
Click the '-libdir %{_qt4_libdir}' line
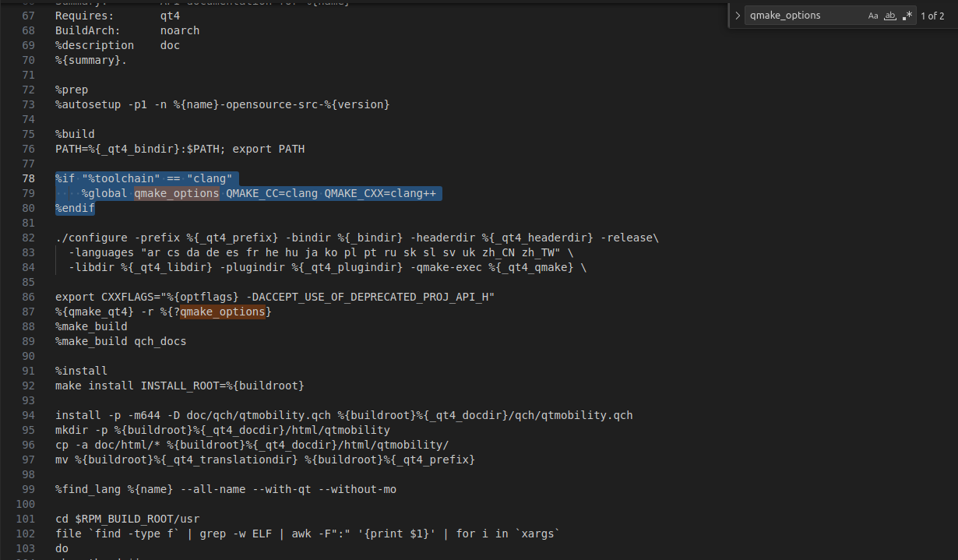(327, 267)
